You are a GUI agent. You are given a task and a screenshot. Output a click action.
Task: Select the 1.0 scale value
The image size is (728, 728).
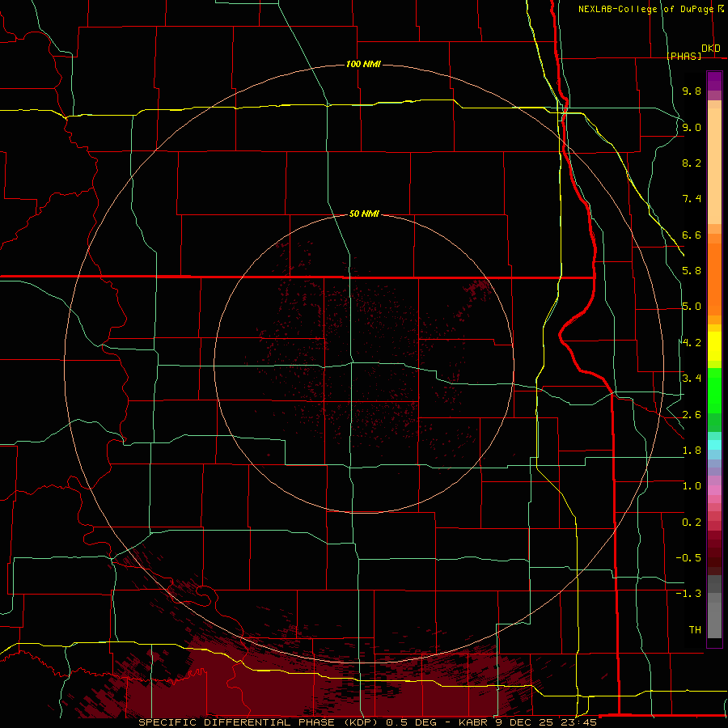coord(692,486)
